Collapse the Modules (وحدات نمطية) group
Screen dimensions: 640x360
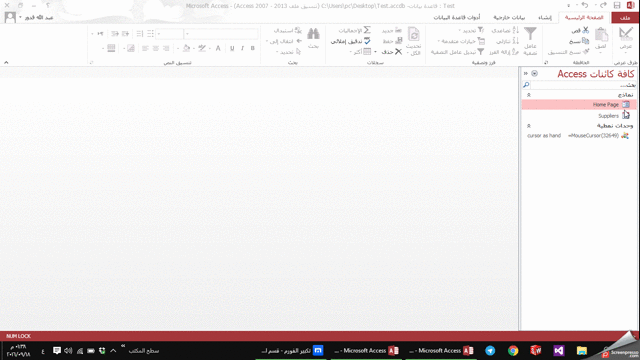tap(529, 126)
